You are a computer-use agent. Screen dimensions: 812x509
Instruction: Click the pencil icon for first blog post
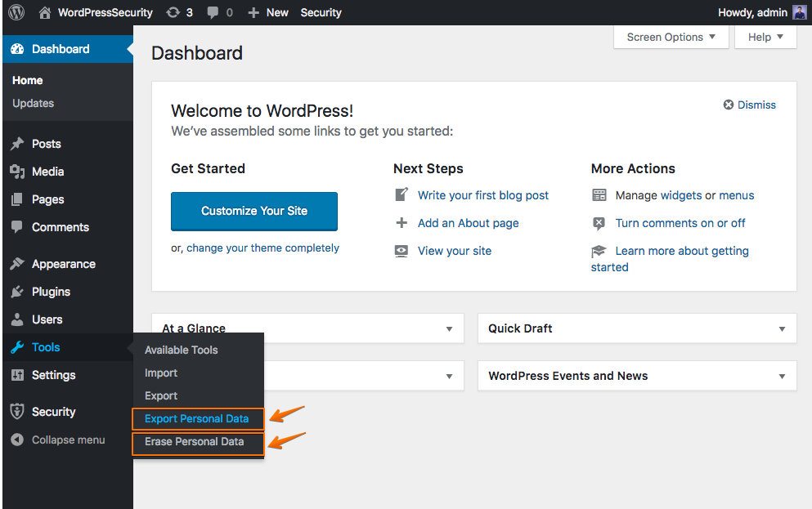pyautogui.click(x=402, y=195)
